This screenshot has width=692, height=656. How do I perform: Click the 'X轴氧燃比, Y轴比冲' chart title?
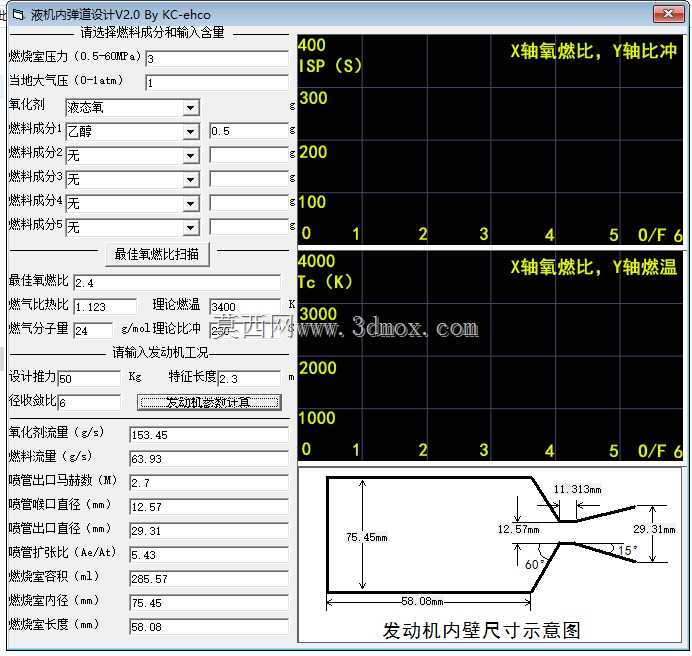click(x=594, y=52)
